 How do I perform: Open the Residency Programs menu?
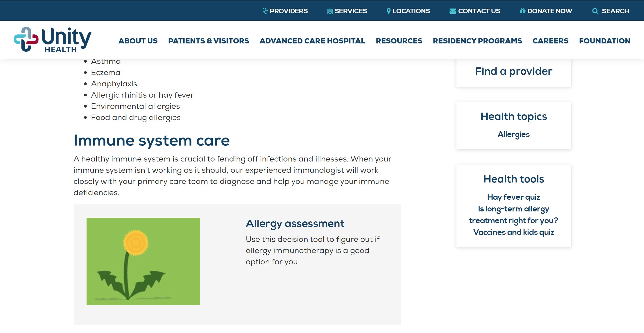[x=477, y=41]
